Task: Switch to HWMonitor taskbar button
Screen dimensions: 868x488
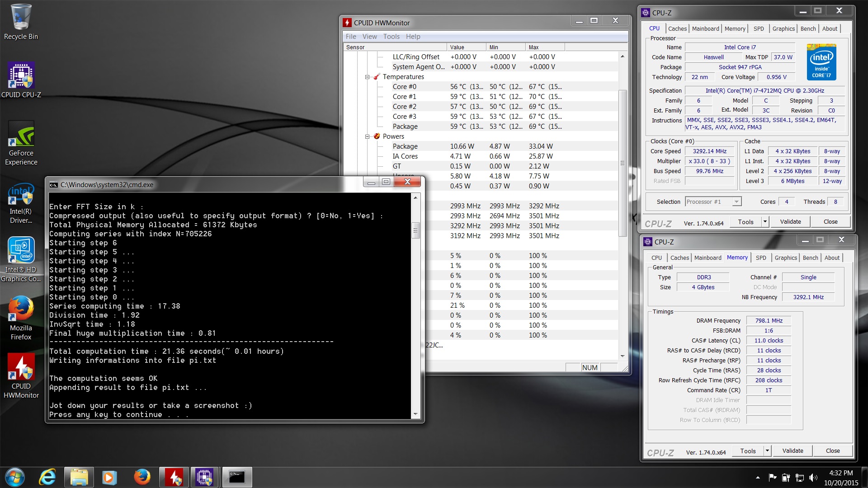Action: [174, 477]
